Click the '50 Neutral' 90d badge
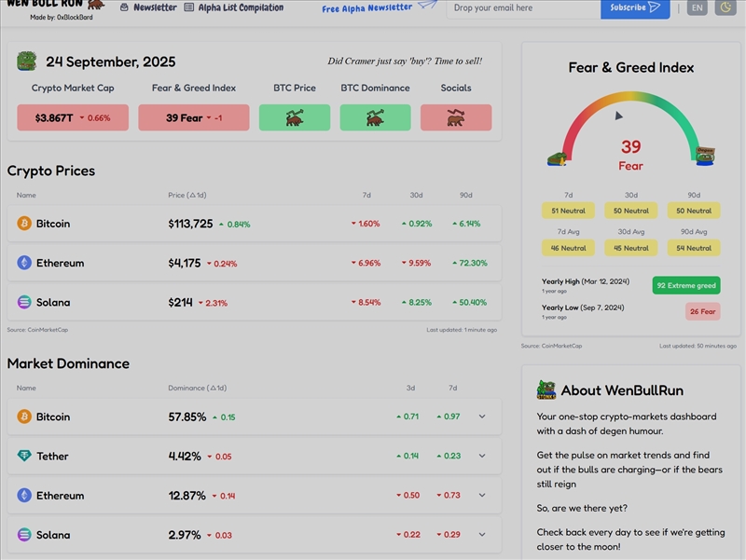 [694, 211]
